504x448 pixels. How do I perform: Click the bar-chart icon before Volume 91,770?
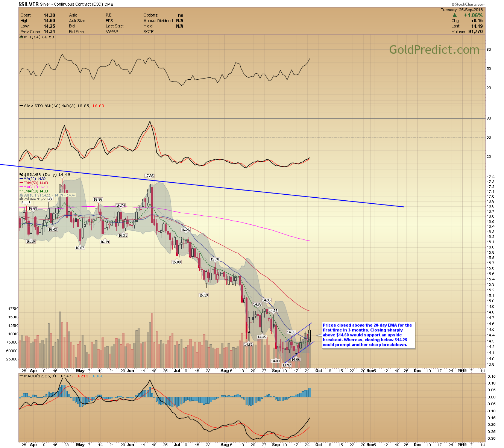click(21, 199)
